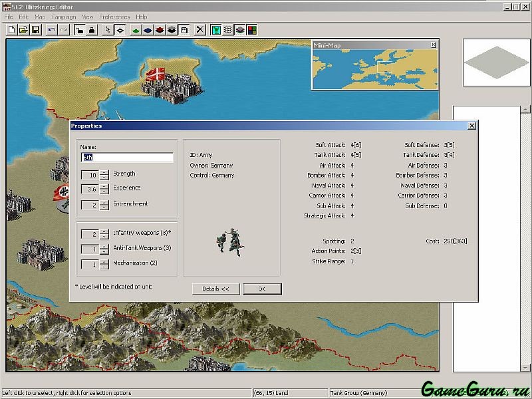Viewport: 532px width, 399px height.
Task: Save using the floppy disk icon
Action: [36, 30]
